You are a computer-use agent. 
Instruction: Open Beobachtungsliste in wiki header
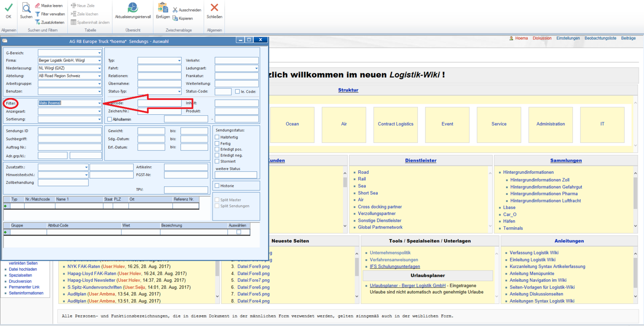tap(600, 38)
